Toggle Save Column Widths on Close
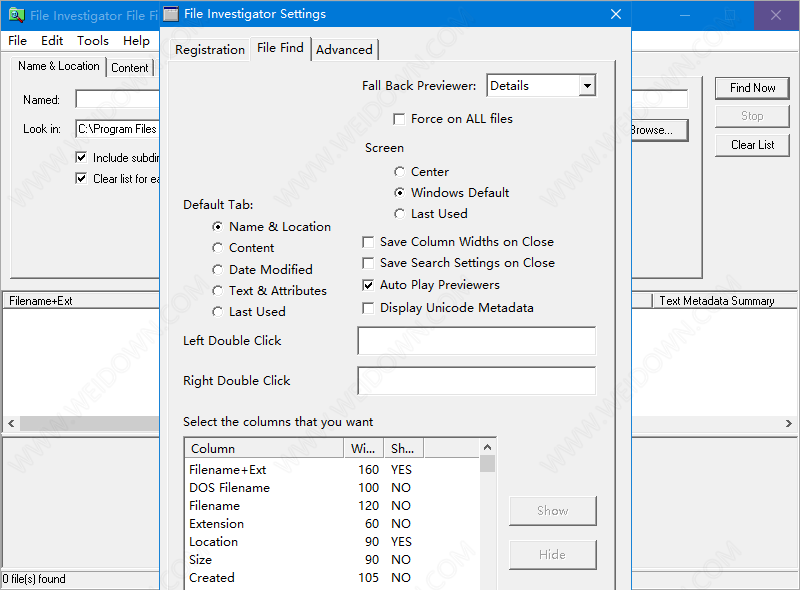Viewport: 800px width, 590px height. click(x=369, y=242)
